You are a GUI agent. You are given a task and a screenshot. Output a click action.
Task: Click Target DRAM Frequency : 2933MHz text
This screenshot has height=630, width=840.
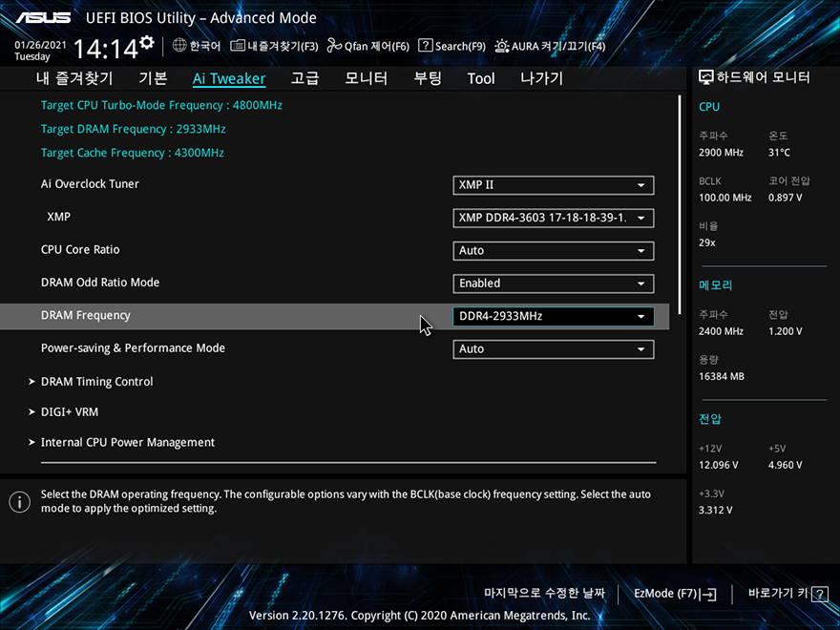(133, 129)
